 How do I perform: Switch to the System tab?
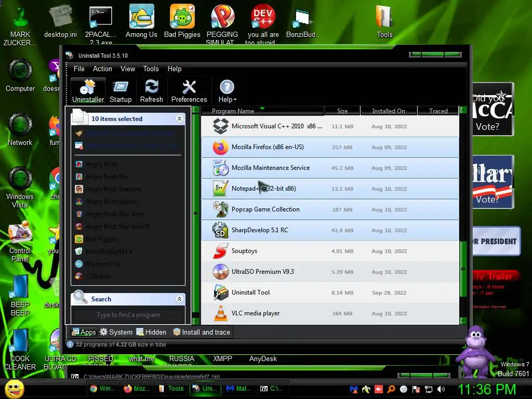coord(116,332)
